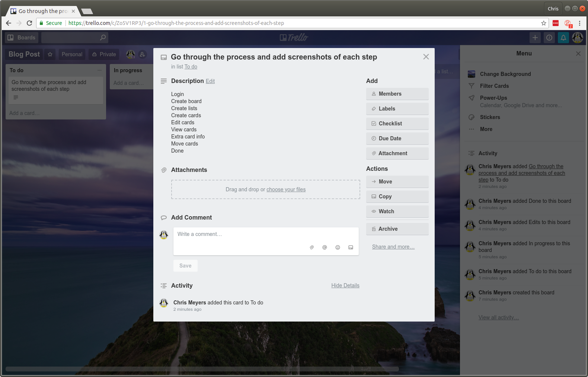Bookmark this page with the star icon
Image resolution: width=588 pixels, height=377 pixels.
[x=544, y=23]
